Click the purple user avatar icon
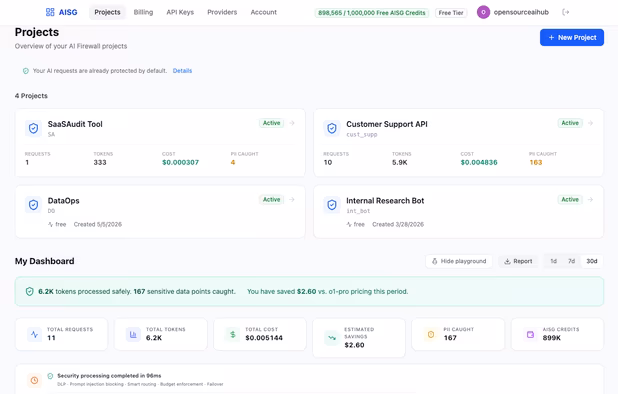Screen dimensions: 618x394 483,12
